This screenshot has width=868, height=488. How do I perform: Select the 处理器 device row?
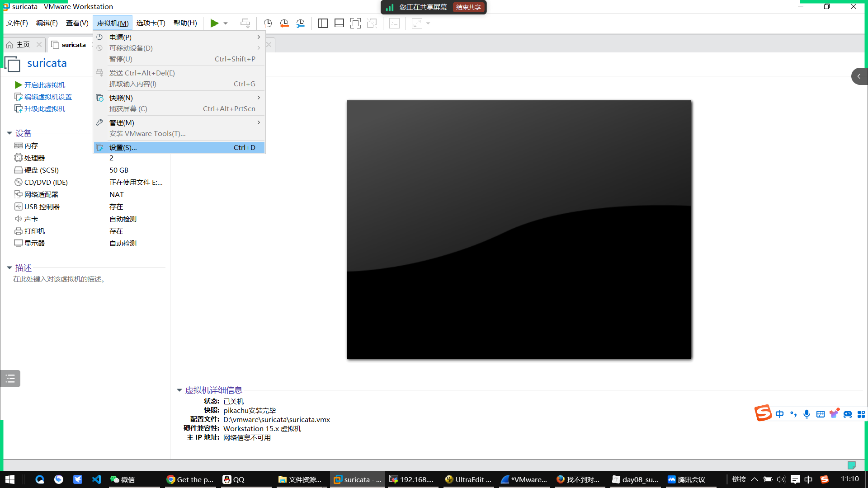(88, 158)
